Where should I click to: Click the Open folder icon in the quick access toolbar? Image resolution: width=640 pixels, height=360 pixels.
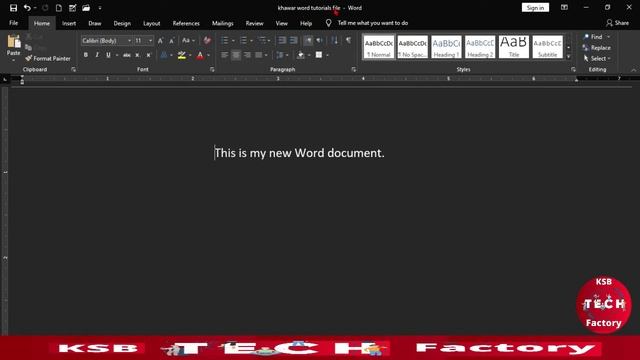click(86, 8)
